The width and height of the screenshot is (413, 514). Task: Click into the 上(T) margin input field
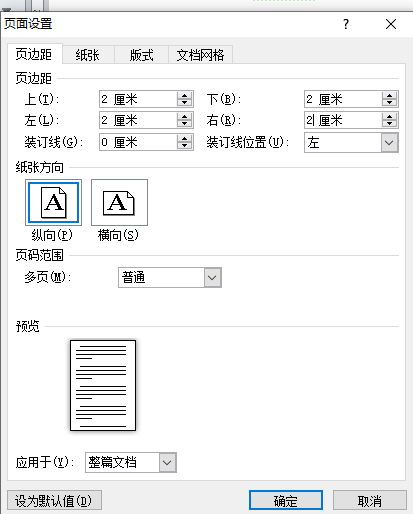[x=138, y=99]
